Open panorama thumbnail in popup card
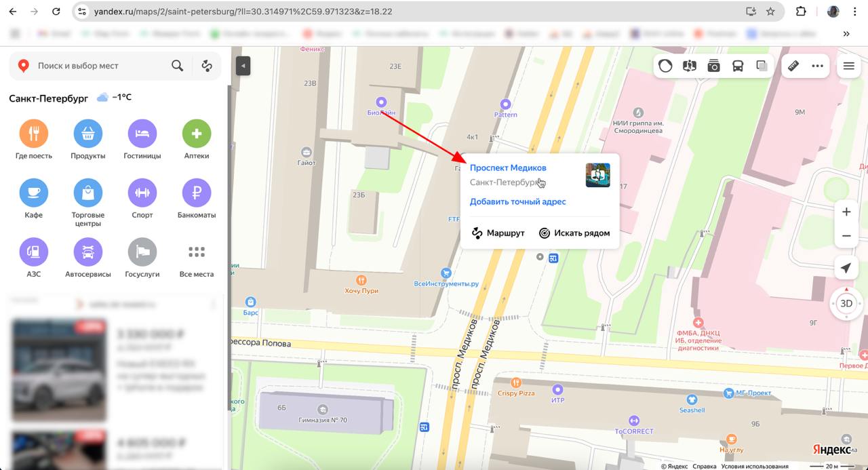 pyautogui.click(x=597, y=175)
